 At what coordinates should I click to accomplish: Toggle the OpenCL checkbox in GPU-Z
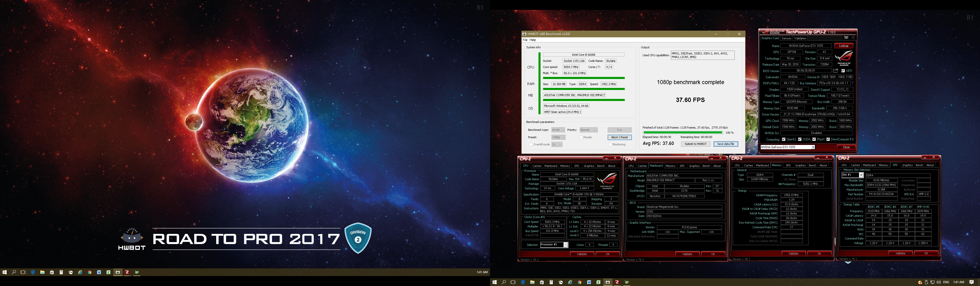tap(783, 139)
